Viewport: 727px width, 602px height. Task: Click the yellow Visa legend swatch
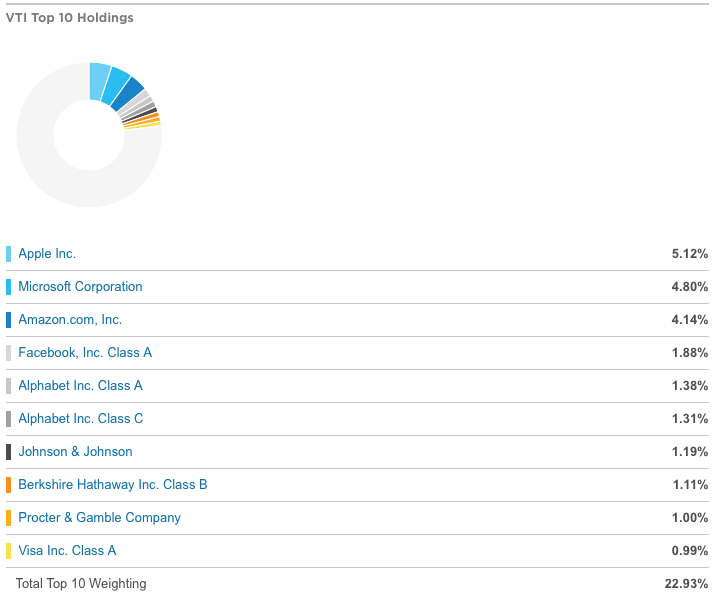pyautogui.click(x=9, y=551)
